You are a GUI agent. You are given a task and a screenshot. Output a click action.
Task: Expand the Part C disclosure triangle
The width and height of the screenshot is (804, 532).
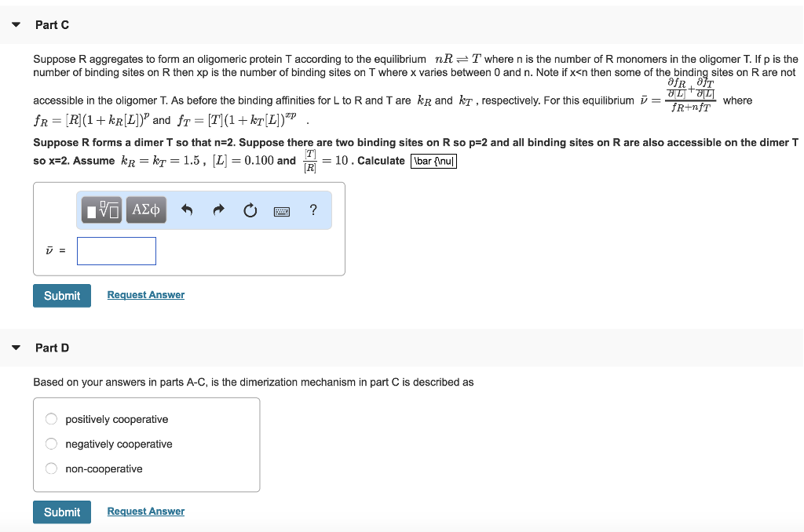click(x=16, y=24)
